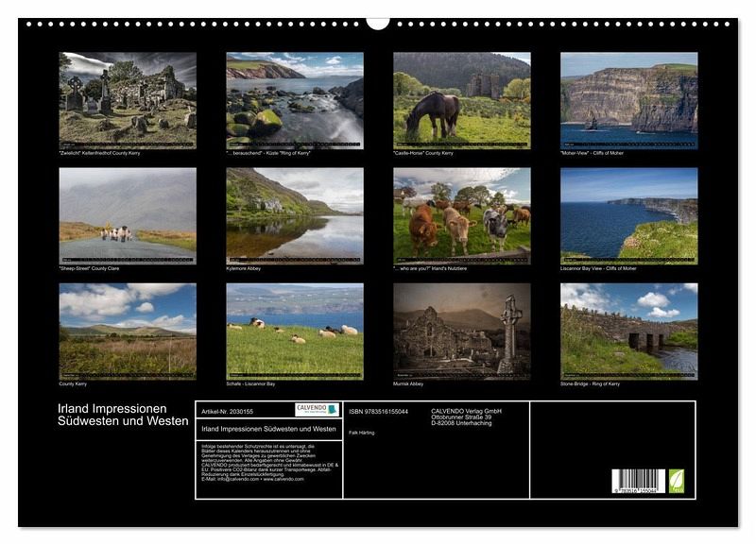Open the Zwielicht Keltenfriedhof County Kerry photo

coord(128,99)
